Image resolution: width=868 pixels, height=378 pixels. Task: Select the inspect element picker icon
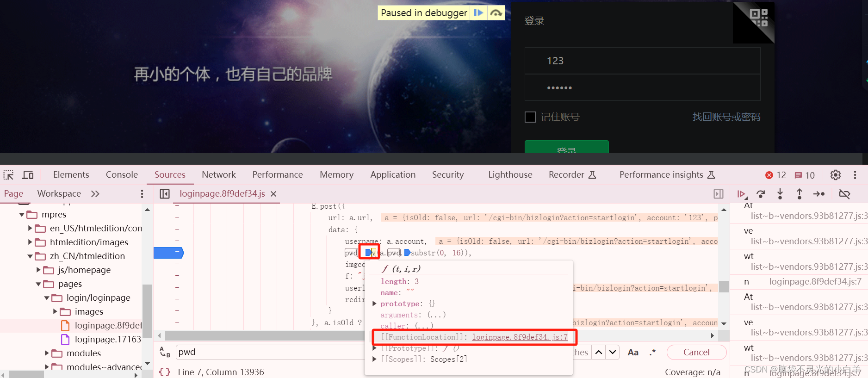point(8,175)
